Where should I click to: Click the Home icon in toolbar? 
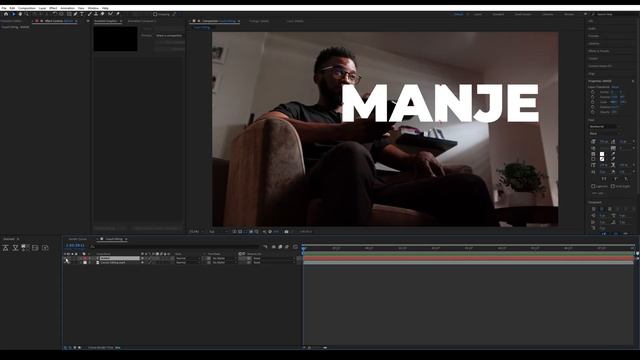point(6,14)
